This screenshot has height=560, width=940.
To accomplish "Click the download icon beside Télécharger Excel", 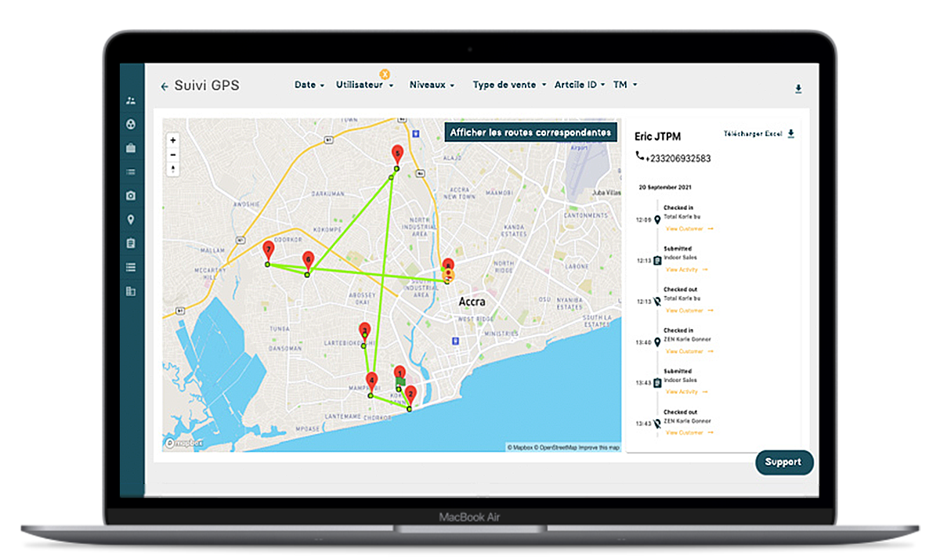I will [x=790, y=134].
